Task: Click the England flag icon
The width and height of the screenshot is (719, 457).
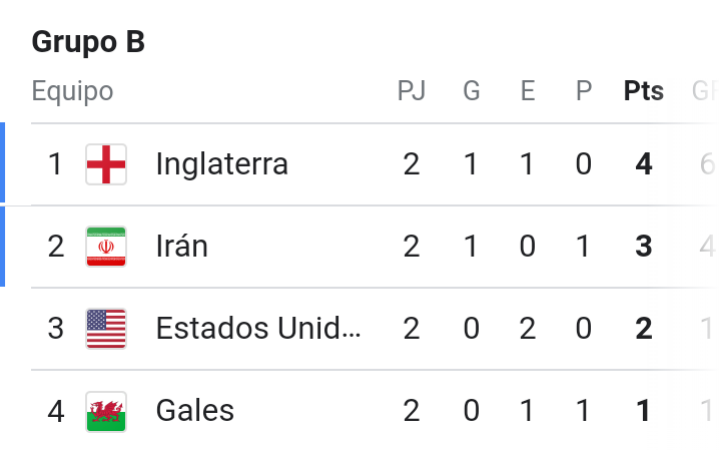Action: (106, 164)
